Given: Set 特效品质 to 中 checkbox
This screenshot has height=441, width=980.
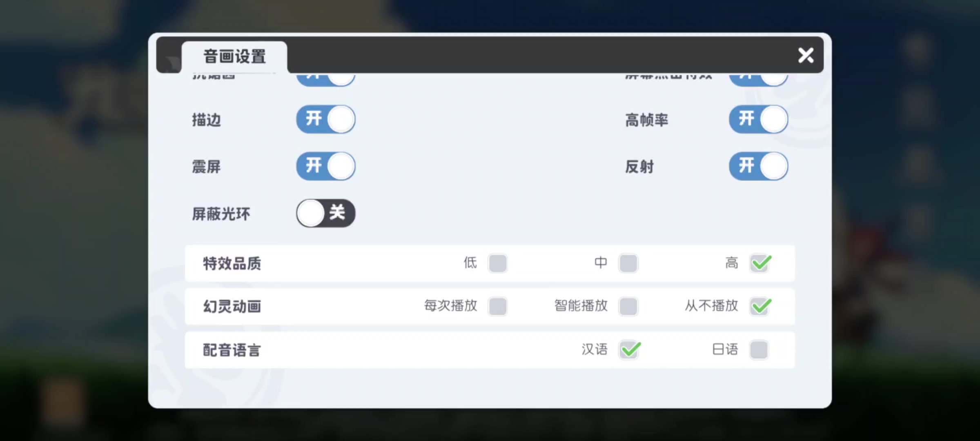Looking at the screenshot, I should (x=628, y=263).
